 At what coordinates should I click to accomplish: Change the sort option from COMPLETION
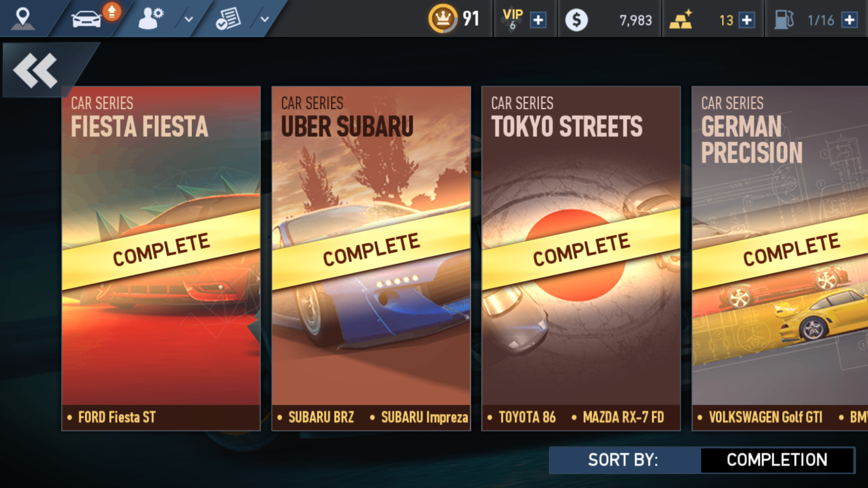pos(777,460)
